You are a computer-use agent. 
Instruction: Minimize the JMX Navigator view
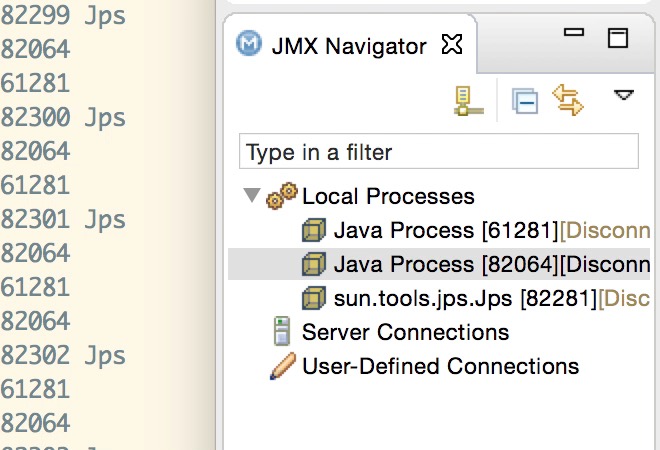(574, 35)
